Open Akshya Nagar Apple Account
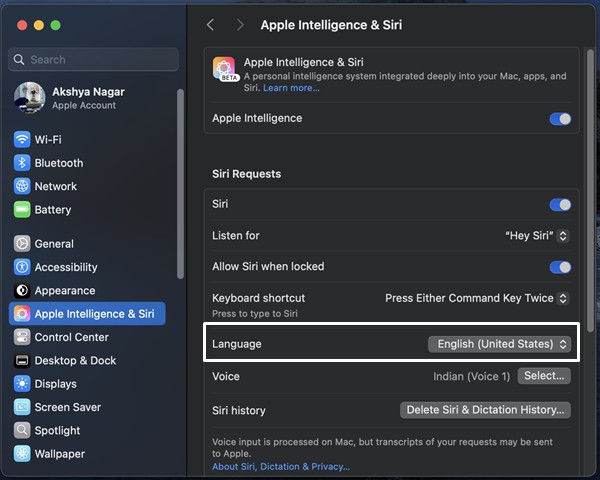The height and width of the screenshot is (480, 600). click(87, 98)
